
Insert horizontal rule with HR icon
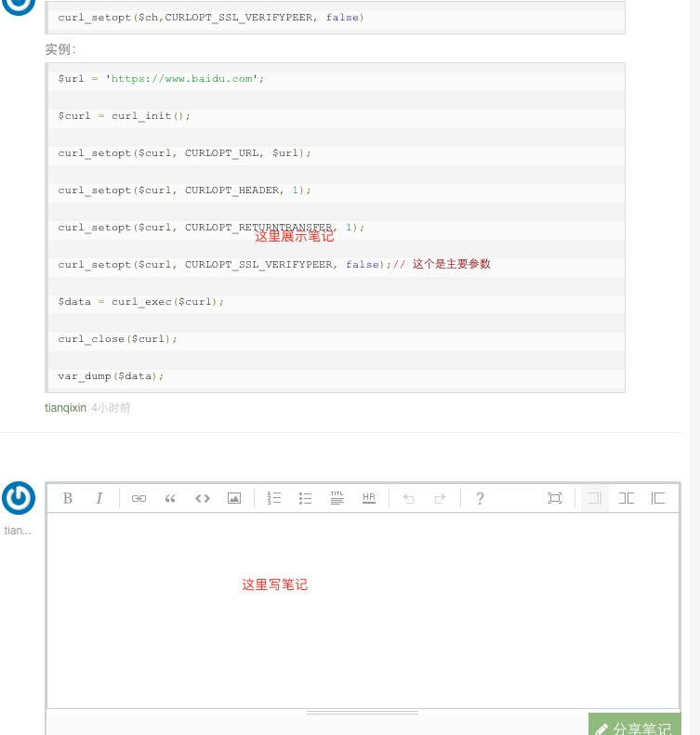[x=369, y=498]
